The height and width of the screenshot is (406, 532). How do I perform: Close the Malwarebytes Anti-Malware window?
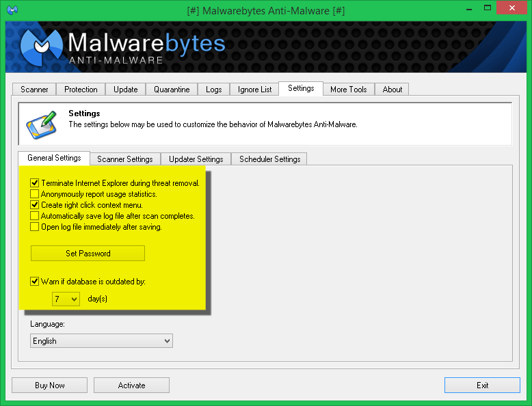point(512,8)
